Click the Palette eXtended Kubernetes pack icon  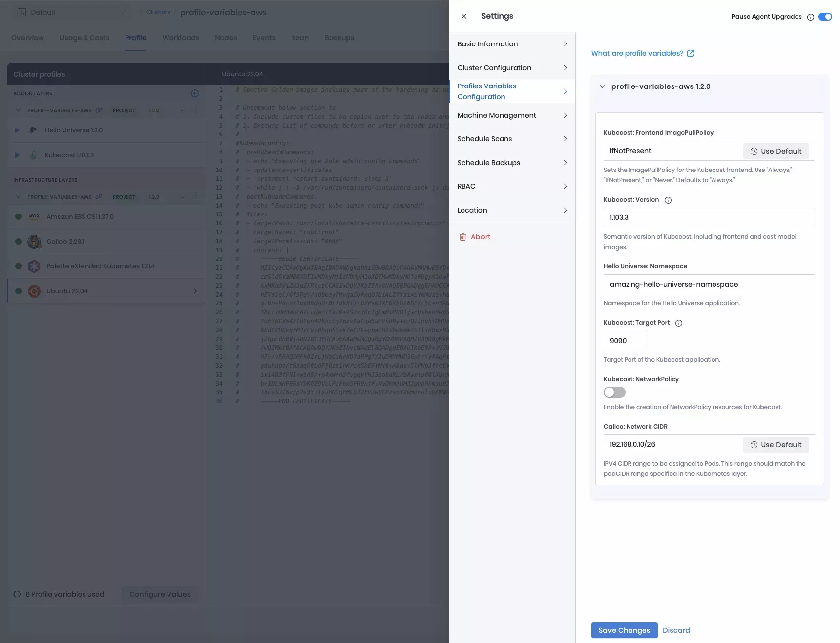tap(34, 266)
